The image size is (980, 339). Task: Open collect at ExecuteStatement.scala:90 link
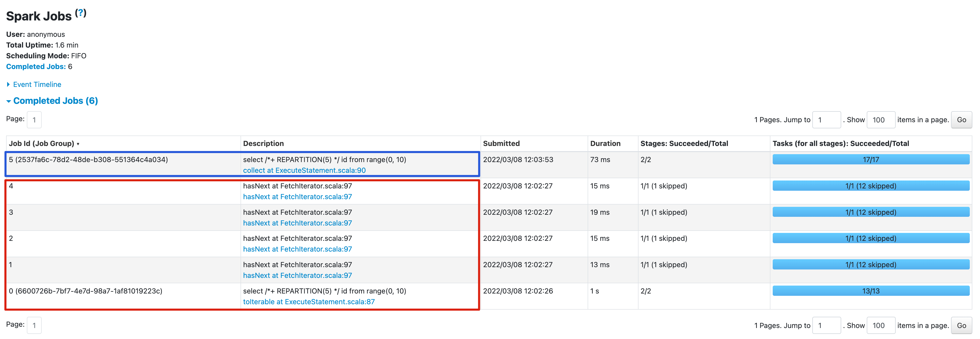pos(304,171)
